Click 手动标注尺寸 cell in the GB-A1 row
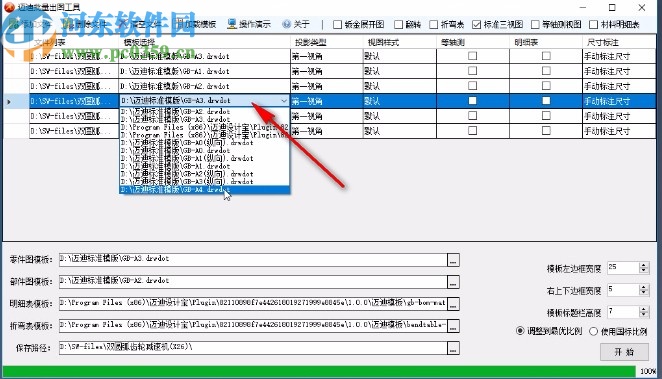662x379 pixels. 619,71
